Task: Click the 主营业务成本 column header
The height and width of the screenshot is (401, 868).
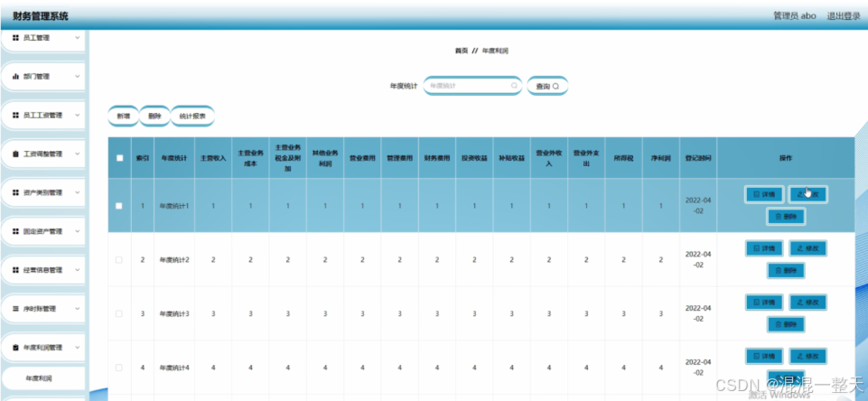Action: 250,158
